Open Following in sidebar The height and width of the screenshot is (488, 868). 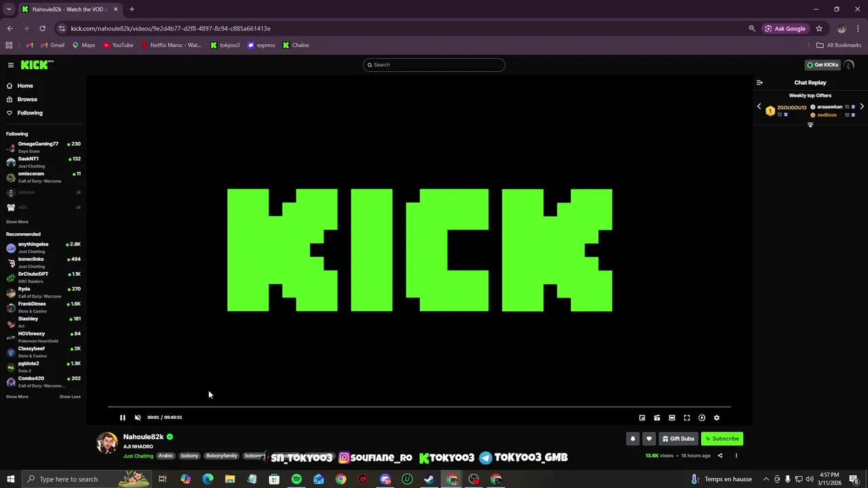[x=30, y=113]
